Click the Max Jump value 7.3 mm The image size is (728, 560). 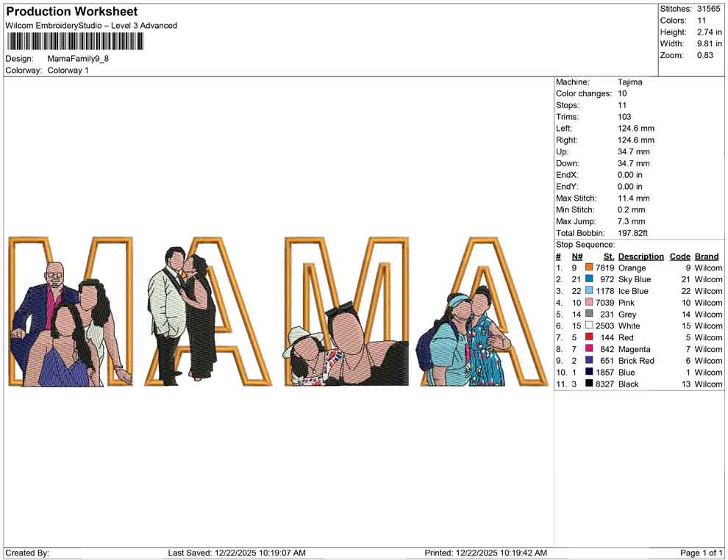click(632, 221)
